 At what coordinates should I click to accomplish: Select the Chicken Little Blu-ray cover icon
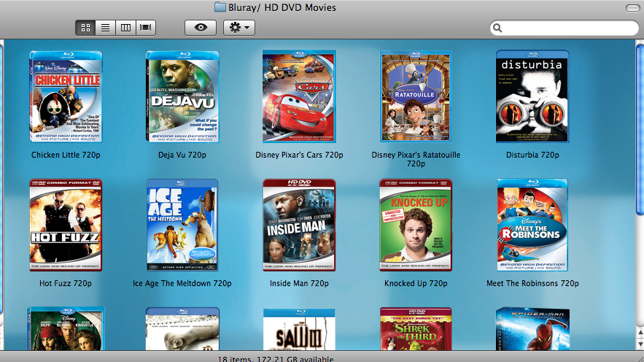click(x=66, y=96)
